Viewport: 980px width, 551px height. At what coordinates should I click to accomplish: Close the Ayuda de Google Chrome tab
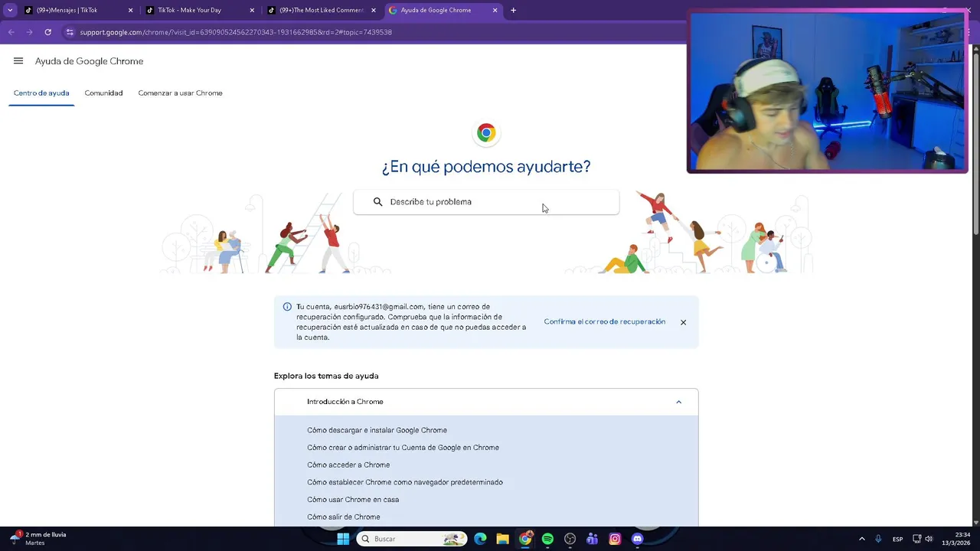tap(495, 10)
